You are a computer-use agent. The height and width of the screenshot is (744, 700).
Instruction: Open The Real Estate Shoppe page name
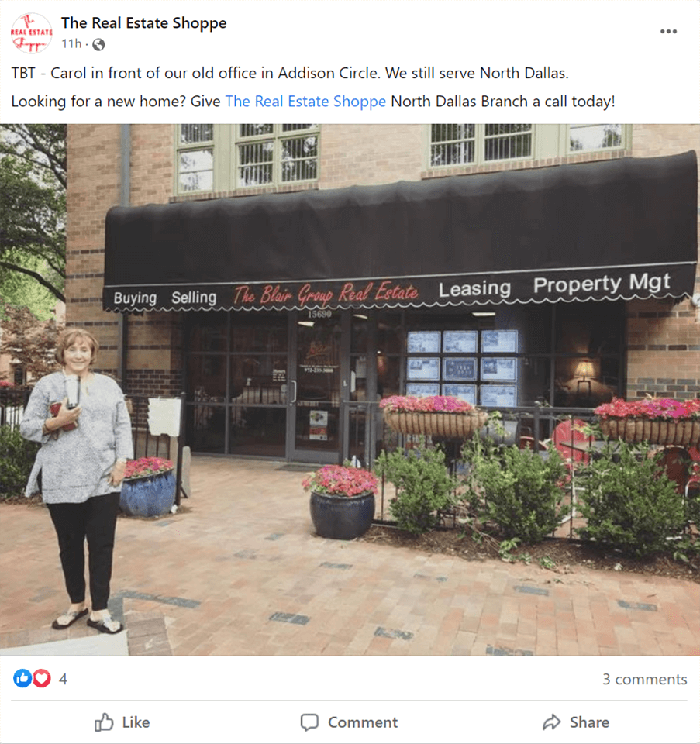click(x=143, y=22)
